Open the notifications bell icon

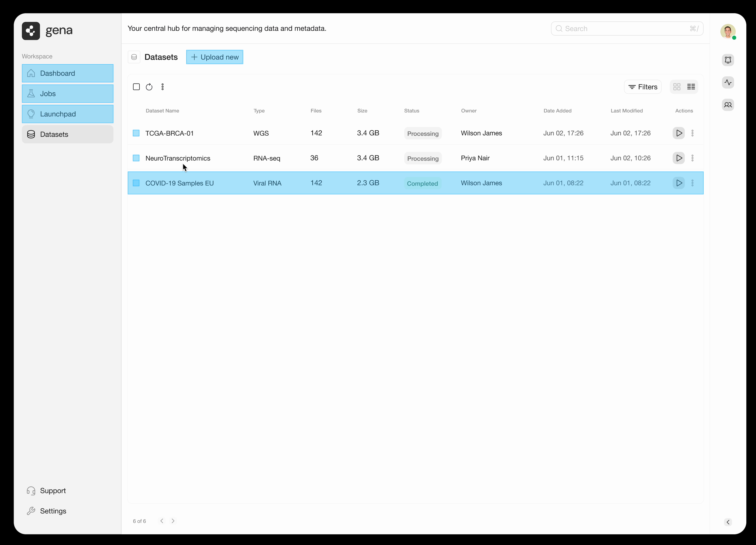[728, 60]
